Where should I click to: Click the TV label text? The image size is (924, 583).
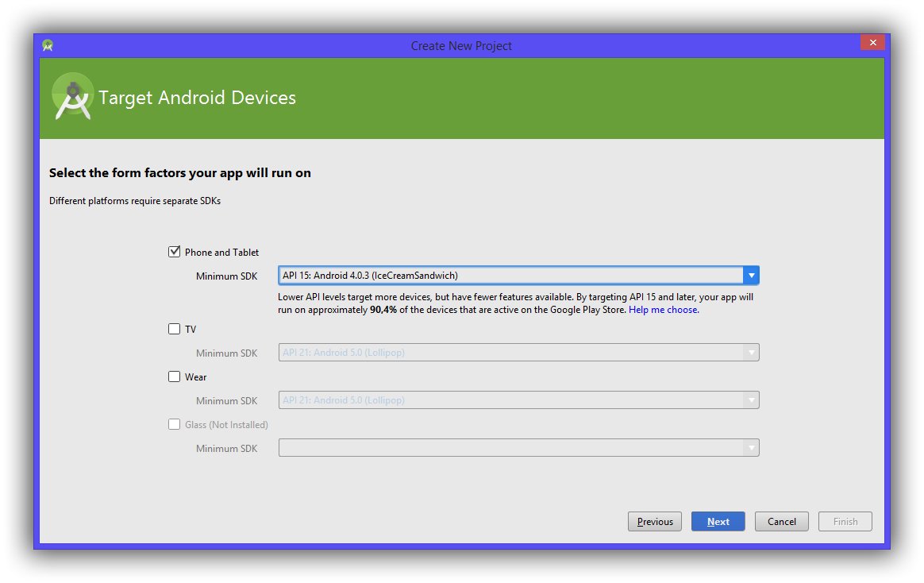(x=191, y=330)
